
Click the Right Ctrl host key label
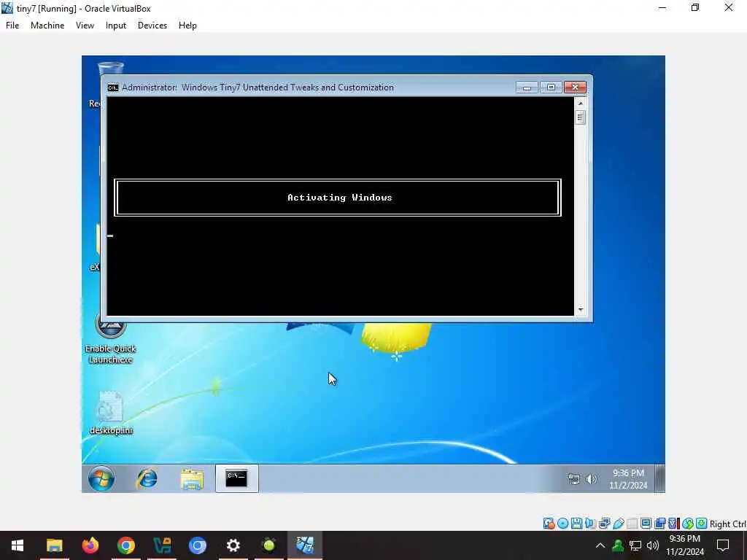click(727, 524)
